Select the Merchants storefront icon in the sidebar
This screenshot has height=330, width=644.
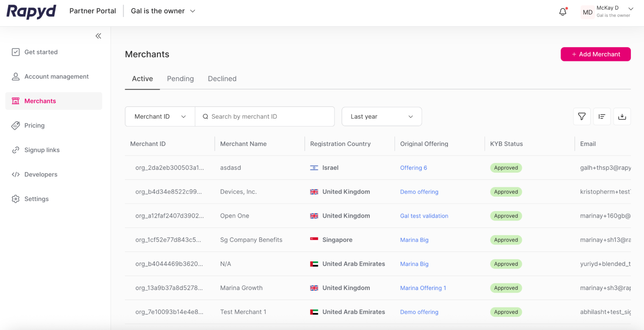[15, 101]
